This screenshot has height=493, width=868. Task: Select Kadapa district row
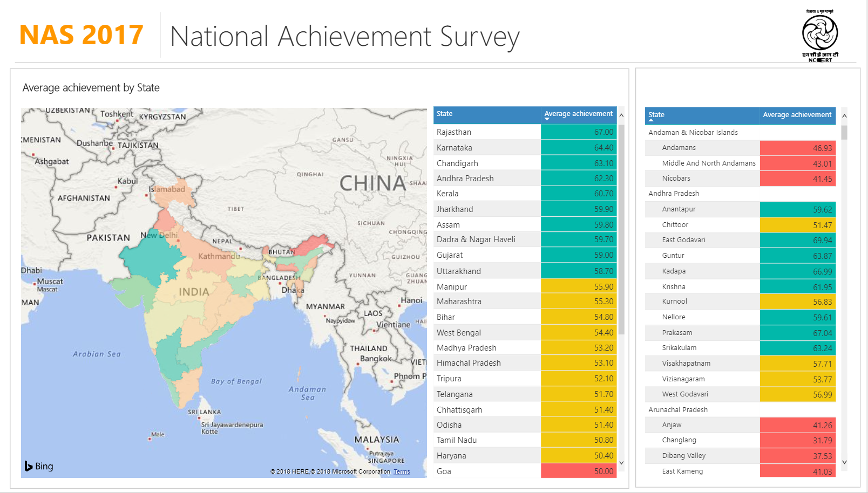tap(741, 271)
